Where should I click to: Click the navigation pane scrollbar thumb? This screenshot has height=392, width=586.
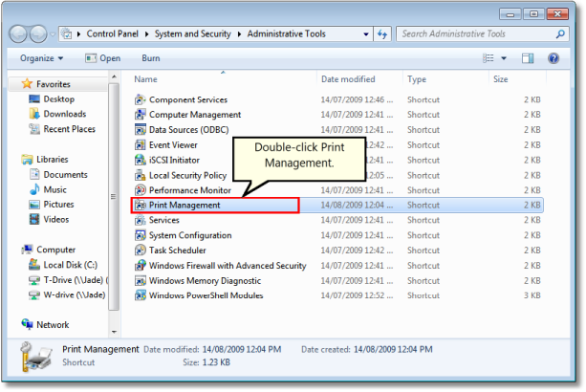(114, 197)
